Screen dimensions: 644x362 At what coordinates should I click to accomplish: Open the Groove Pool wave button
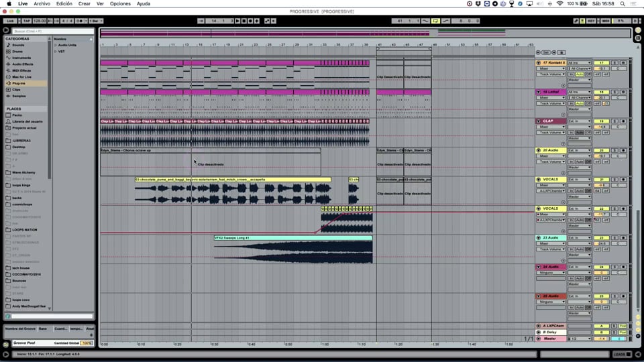coord(6,345)
